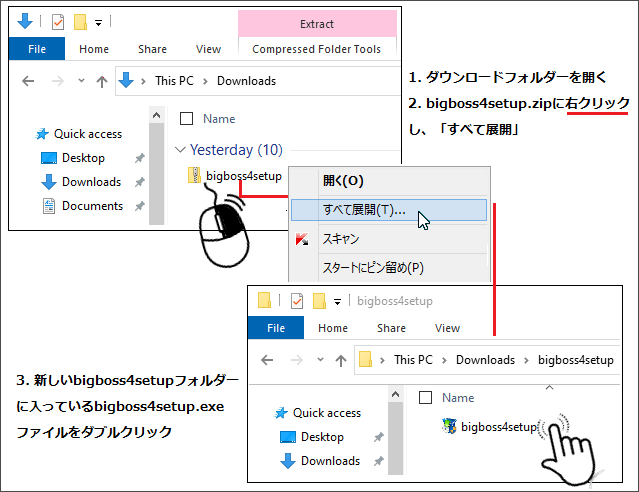
Task: Open File tab in Downloads window
Action: (x=37, y=49)
